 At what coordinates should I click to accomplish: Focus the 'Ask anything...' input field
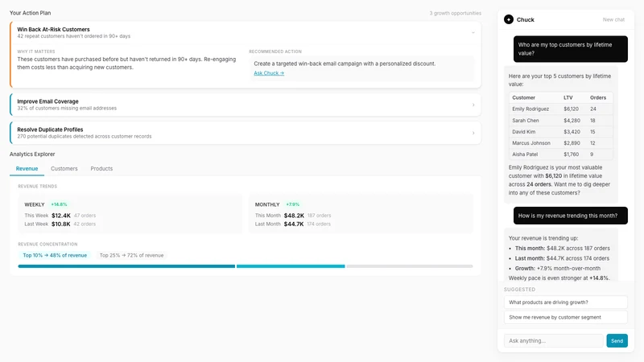(554, 340)
